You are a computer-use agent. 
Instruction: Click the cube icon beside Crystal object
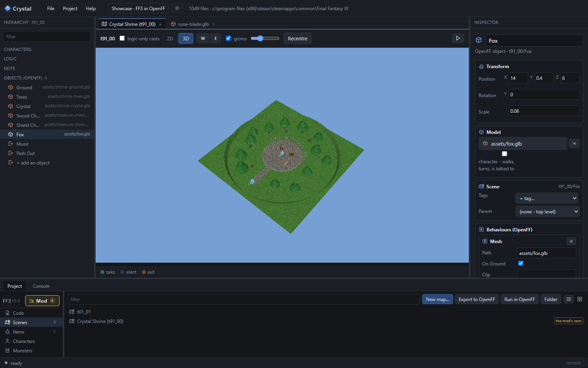point(11,106)
